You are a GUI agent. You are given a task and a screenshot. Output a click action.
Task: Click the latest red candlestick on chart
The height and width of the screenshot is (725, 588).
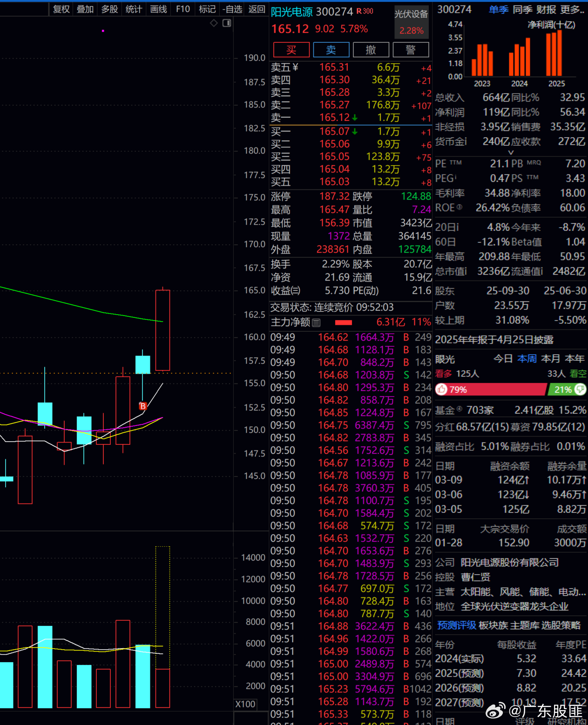[162, 330]
